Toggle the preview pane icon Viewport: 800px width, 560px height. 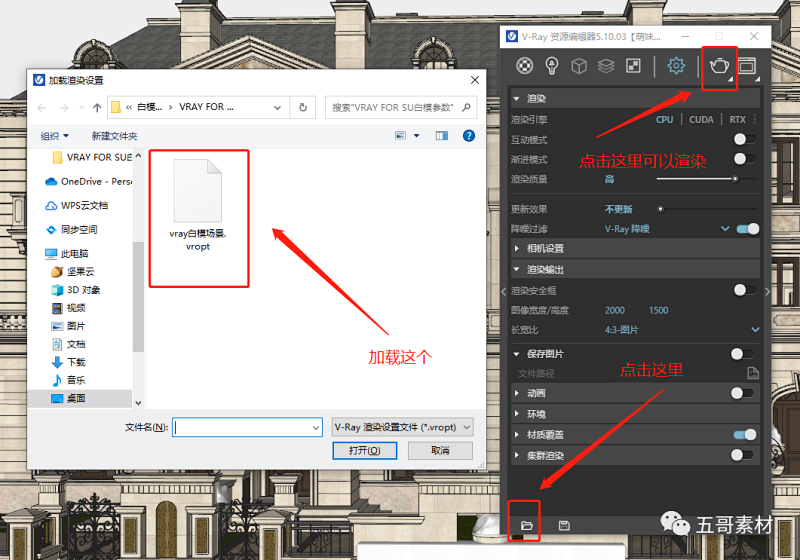point(442,136)
